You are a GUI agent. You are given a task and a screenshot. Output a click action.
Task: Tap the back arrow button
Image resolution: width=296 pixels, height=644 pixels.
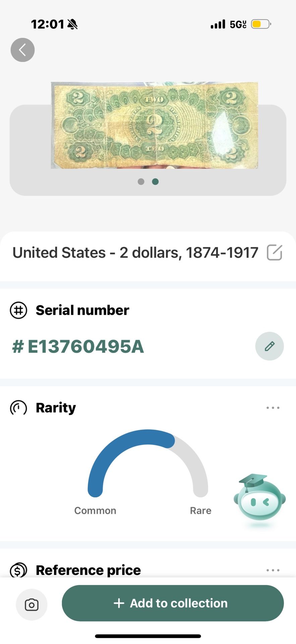point(22,50)
